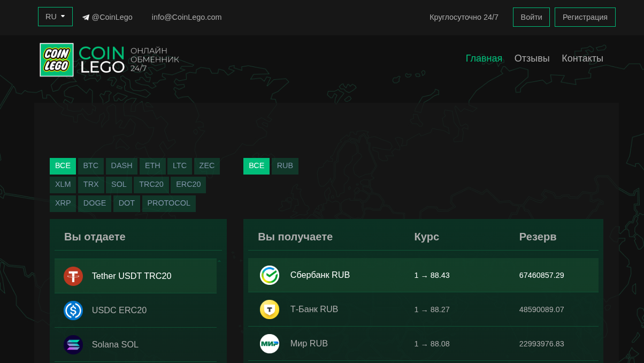Select the USDC ERC20 coin icon
This screenshot has width=644, height=363.
73,311
